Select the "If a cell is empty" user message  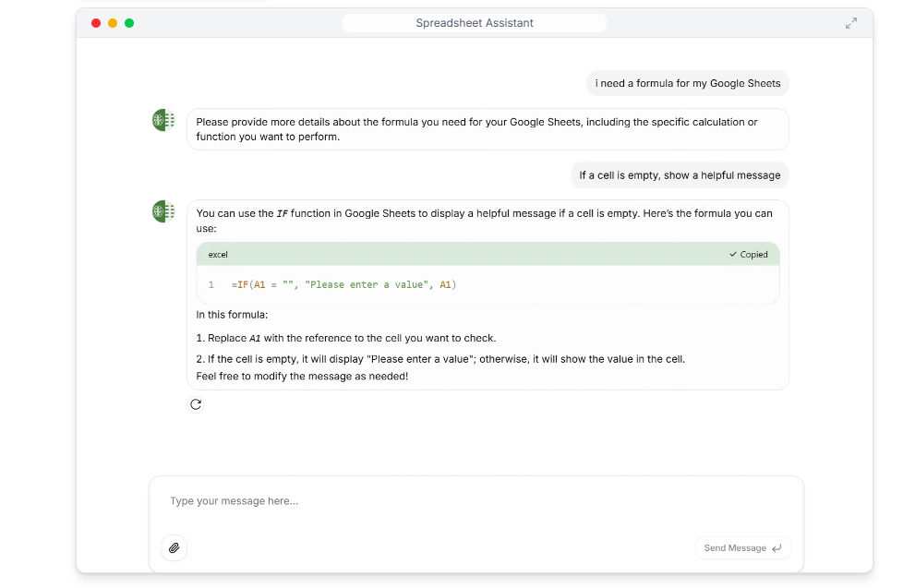pyautogui.click(x=680, y=175)
